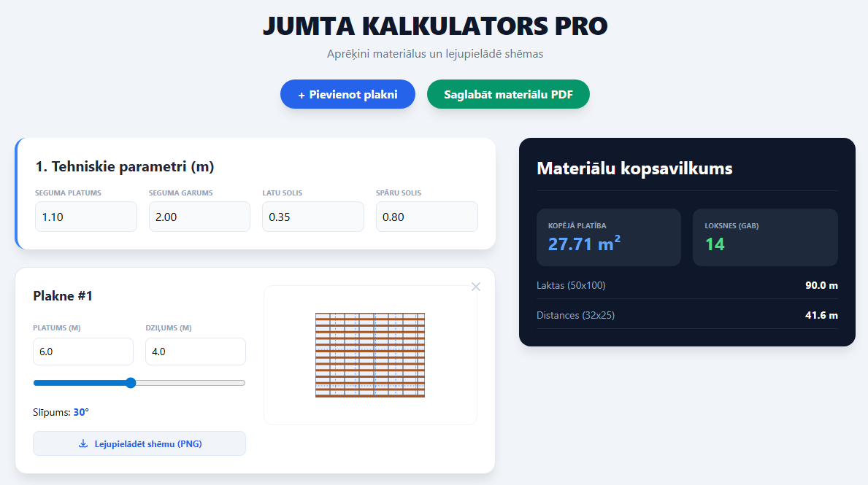Select the Lejupielādēt shēmu (PNG) button
This screenshot has width=868, height=485.
(x=139, y=443)
